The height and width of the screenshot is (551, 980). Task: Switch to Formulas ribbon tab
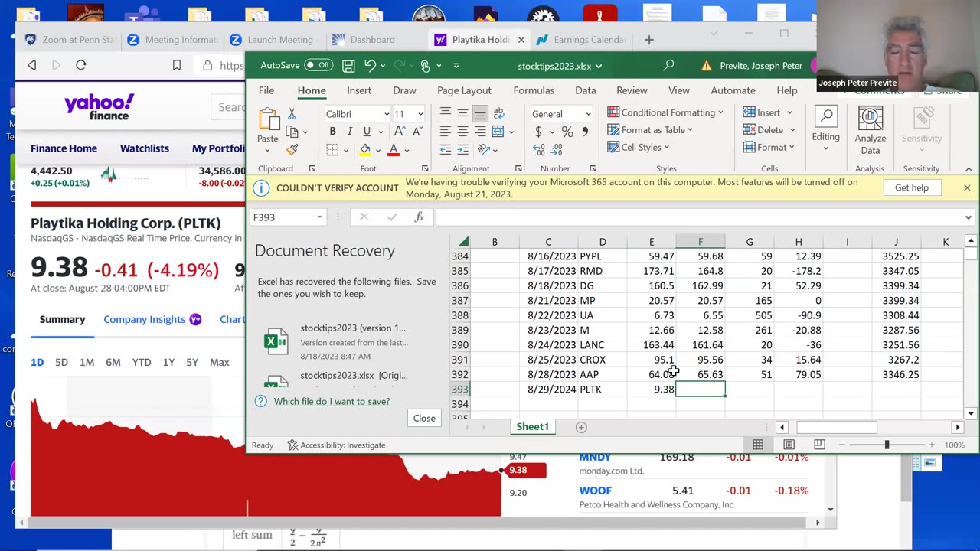click(534, 90)
